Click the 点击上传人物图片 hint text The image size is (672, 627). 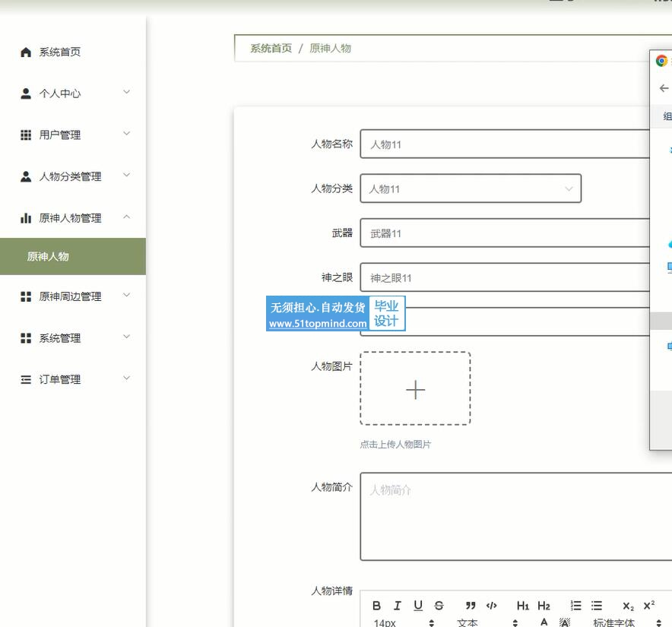395,445
